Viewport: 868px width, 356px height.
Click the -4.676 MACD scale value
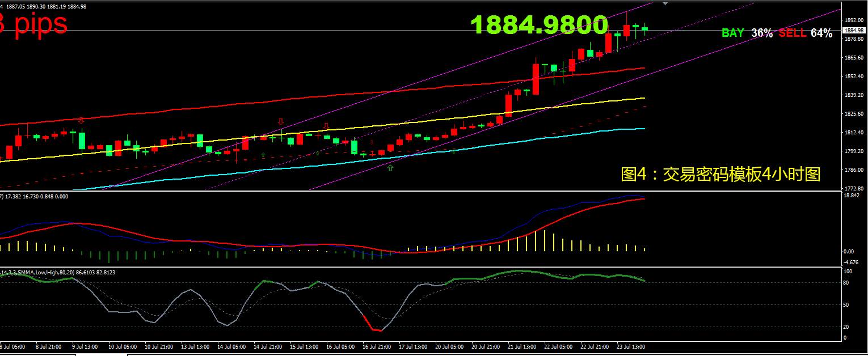click(852, 262)
